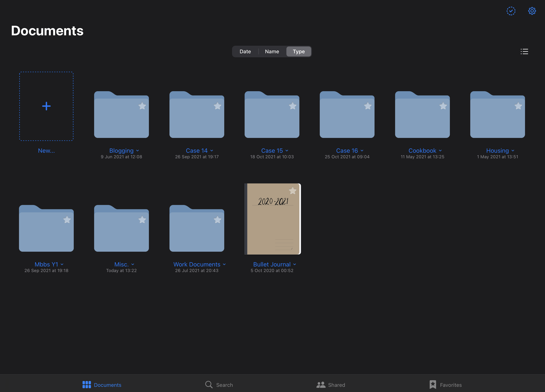Screen dimensions: 545x392
Task: Click the favorite star on Blogging folder
Action: [x=142, y=106]
